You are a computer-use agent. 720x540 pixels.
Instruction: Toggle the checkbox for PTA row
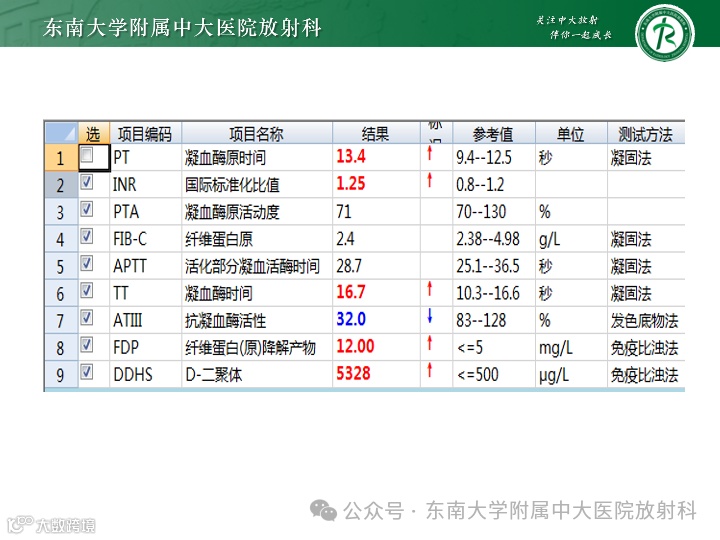(x=86, y=209)
